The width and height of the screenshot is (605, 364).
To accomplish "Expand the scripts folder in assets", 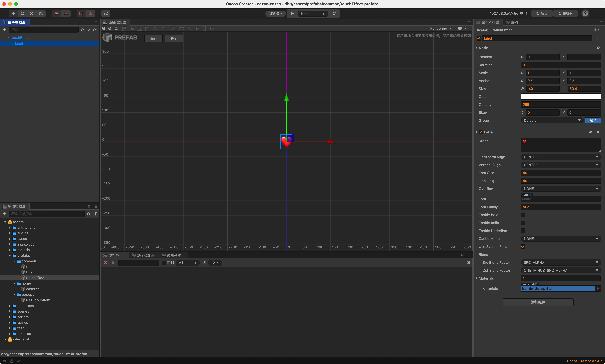I will coord(10,317).
